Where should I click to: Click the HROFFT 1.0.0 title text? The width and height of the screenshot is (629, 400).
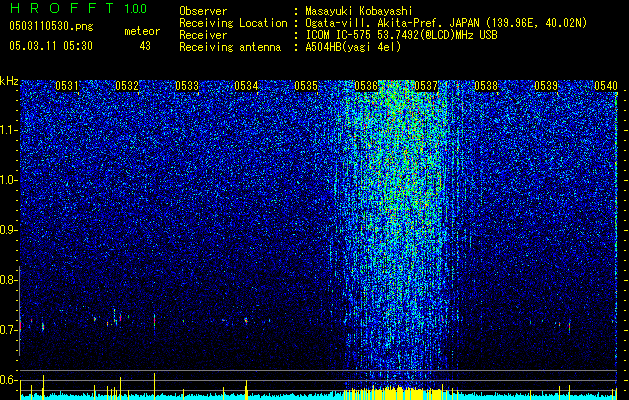point(78,8)
